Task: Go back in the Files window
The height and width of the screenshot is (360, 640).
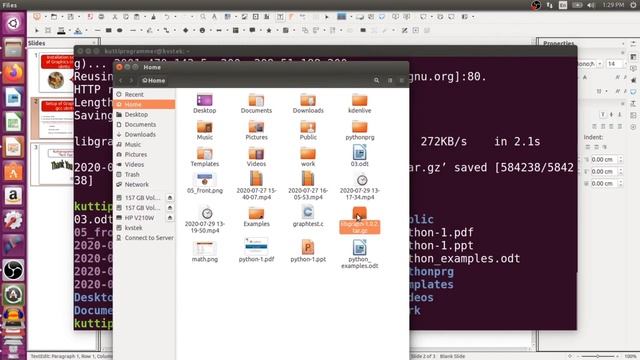Action: [121, 81]
